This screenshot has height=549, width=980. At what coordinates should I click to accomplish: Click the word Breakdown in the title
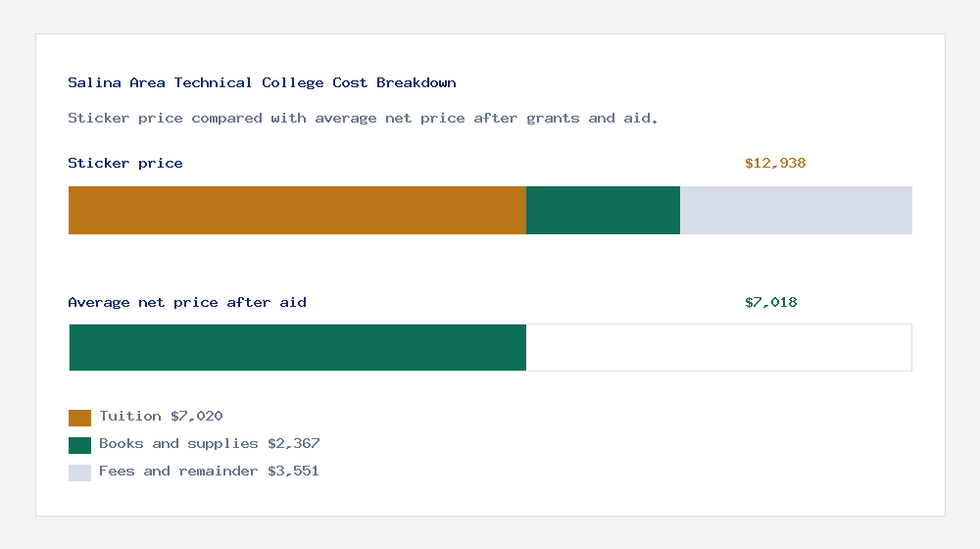pos(416,82)
